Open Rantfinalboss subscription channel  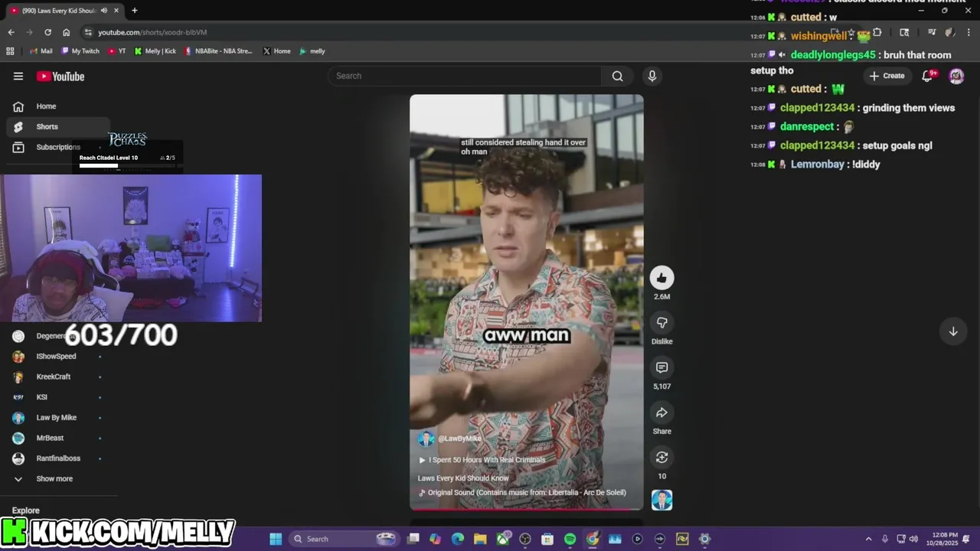pos(58,458)
